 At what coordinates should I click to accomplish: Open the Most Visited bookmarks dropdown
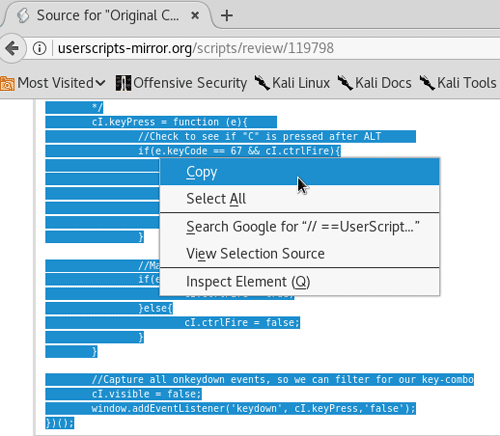click(x=53, y=83)
